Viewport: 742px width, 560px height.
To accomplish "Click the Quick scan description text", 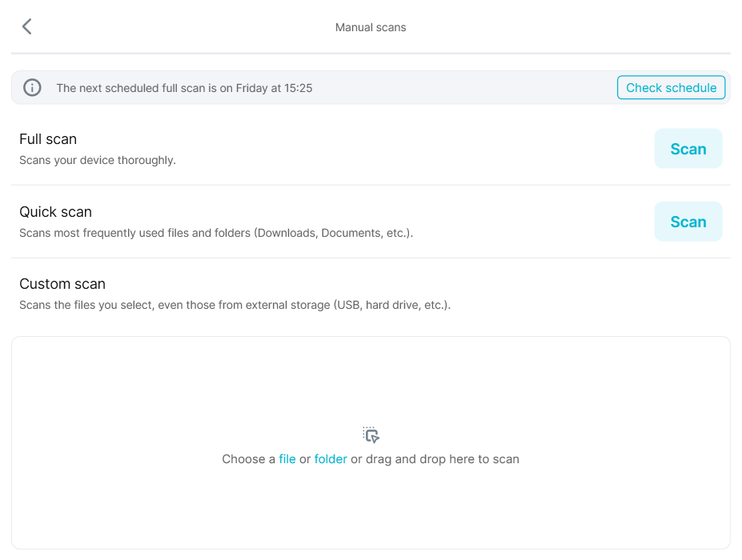I will pyautogui.click(x=216, y=233).
